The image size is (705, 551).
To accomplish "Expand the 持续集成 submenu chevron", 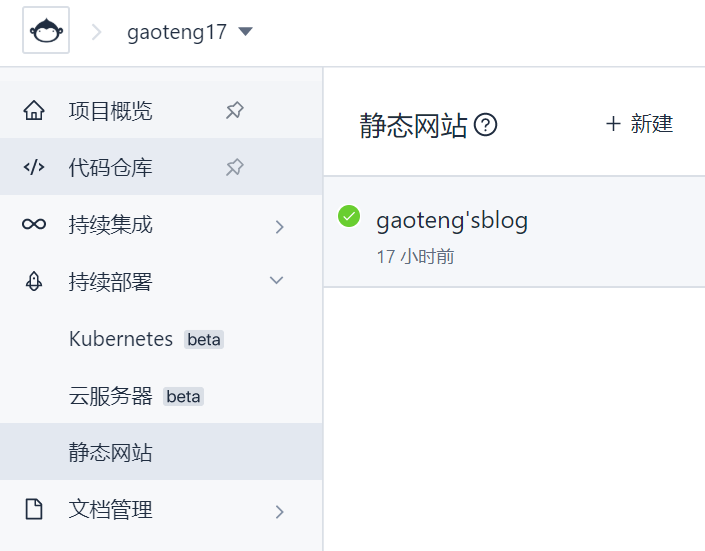I will pos(279,226).
